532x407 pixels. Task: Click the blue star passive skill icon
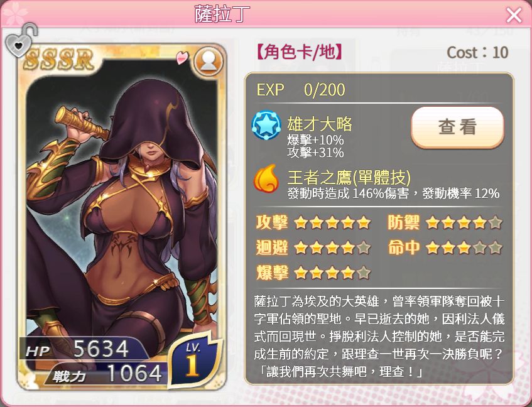click(x=266, y=125)
